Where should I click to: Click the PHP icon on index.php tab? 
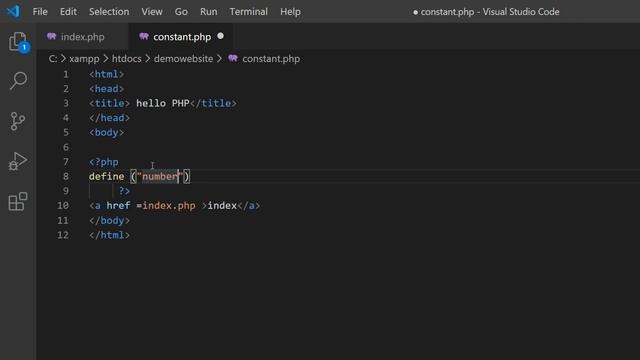[x=51, y=36]
